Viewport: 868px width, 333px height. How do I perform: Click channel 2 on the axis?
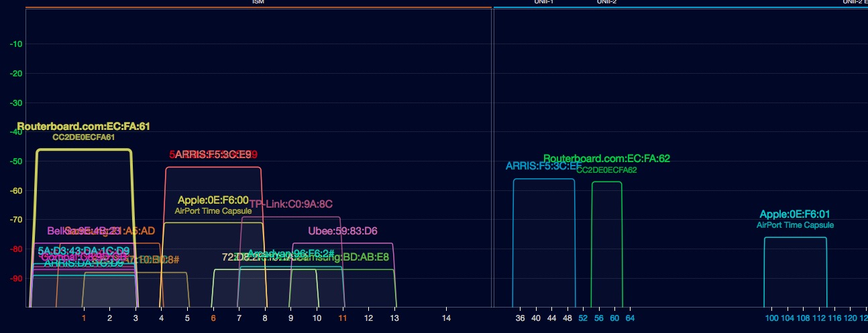coord(109,318)
